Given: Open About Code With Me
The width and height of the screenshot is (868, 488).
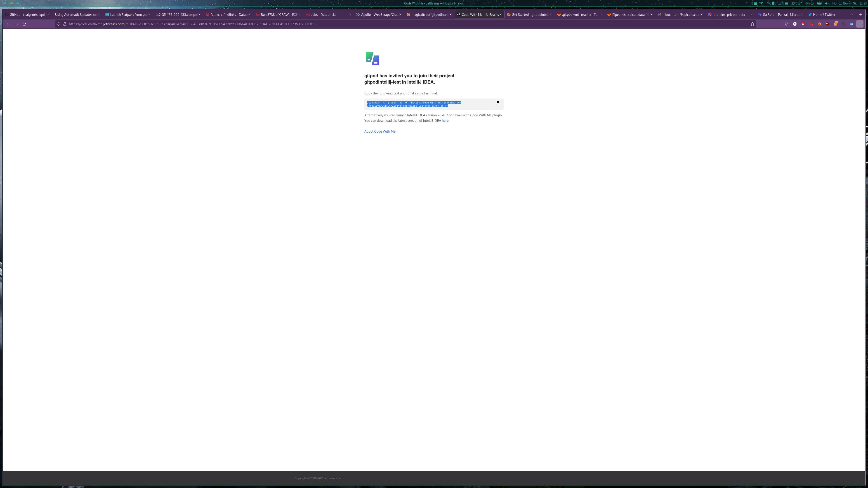Looking at the screenshot, I should point(380,131).
